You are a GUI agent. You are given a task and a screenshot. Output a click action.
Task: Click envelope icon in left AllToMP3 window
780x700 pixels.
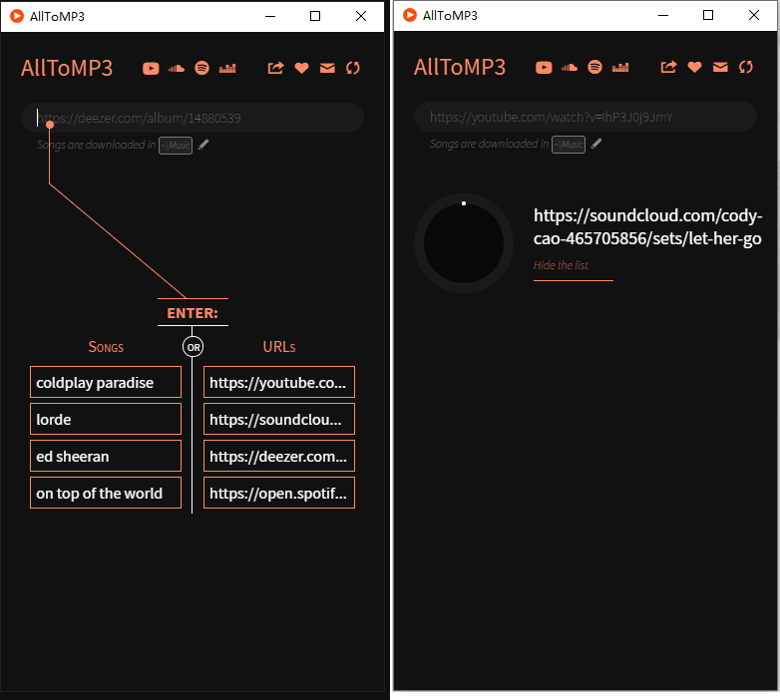[x=327, y=68]
